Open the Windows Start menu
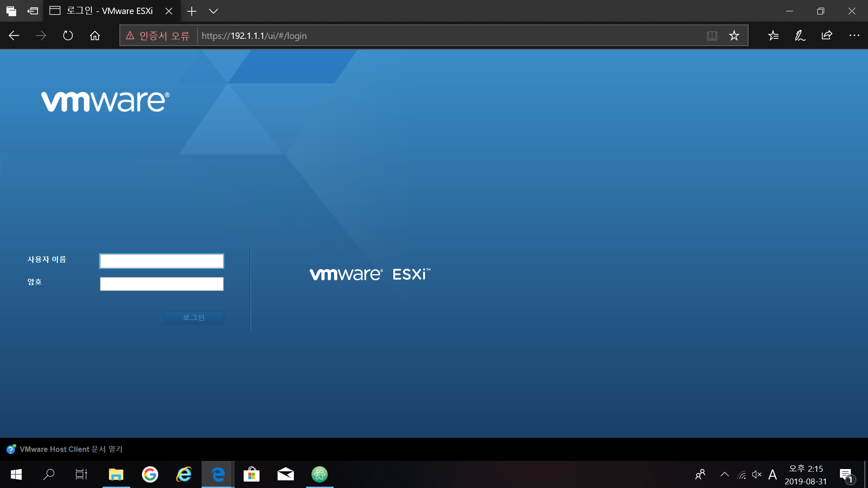 pyautogui.click(x=16, y=474)
